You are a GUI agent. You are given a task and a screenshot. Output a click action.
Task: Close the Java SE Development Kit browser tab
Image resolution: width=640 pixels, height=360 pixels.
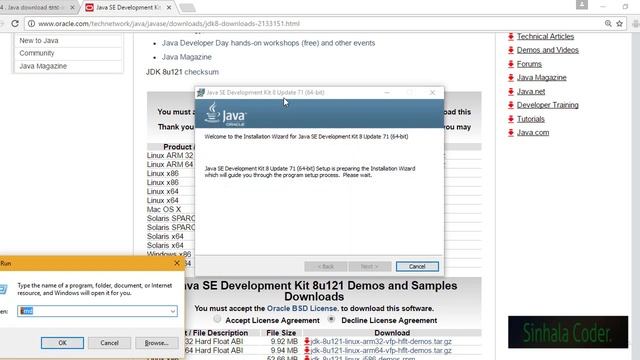coord(169,7)
